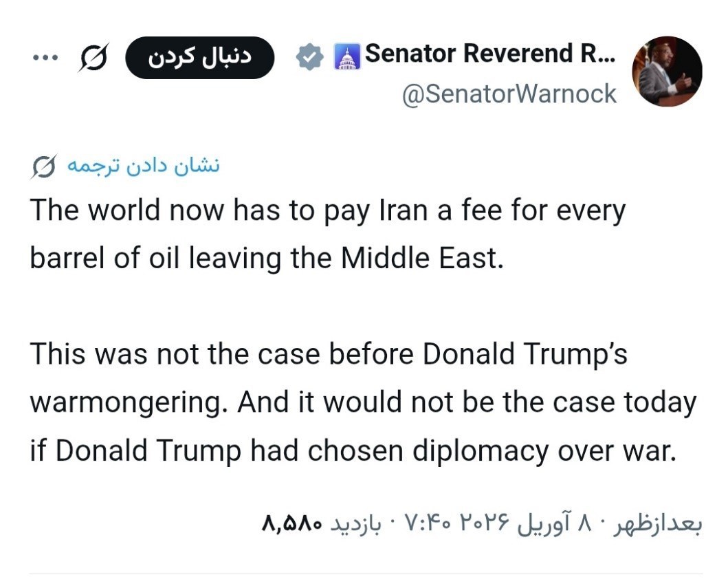728x579 pixels.
Task: Click the Capitol building affiliation badge
Action: click(346, 57)
